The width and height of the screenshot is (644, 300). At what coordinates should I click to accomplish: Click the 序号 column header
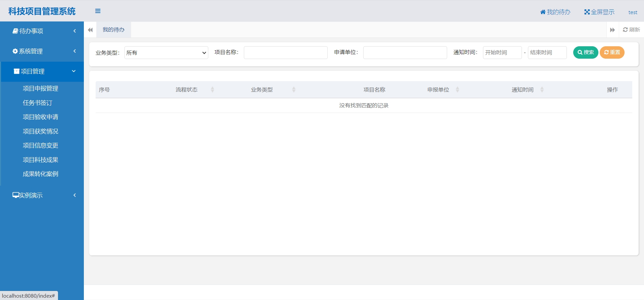click(x=104, y=90)
